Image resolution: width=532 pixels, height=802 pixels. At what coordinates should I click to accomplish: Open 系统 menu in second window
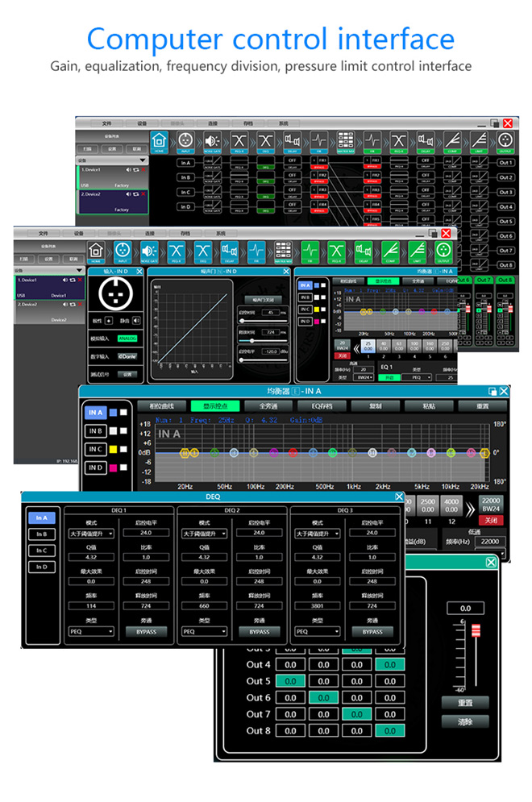point(221,234)
